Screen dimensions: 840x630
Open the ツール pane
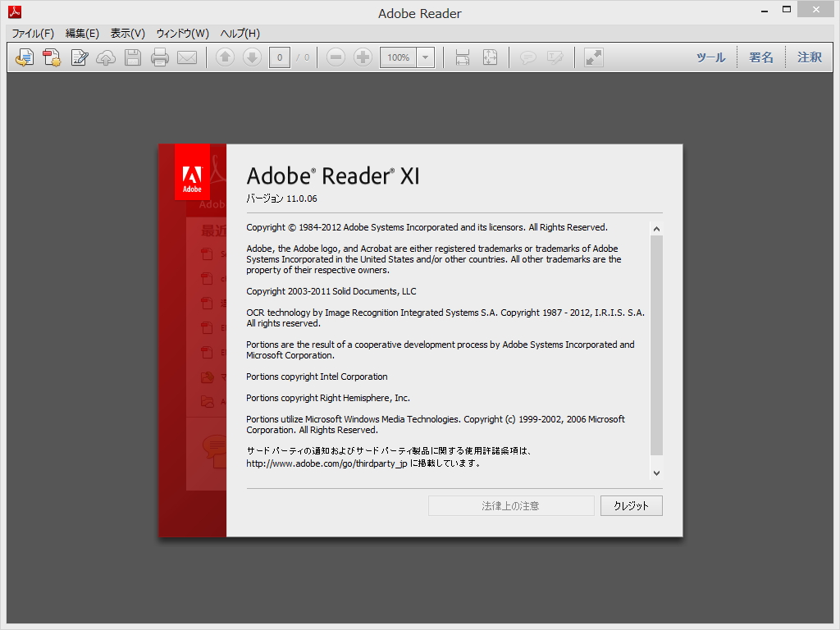(x=710, y=57)
